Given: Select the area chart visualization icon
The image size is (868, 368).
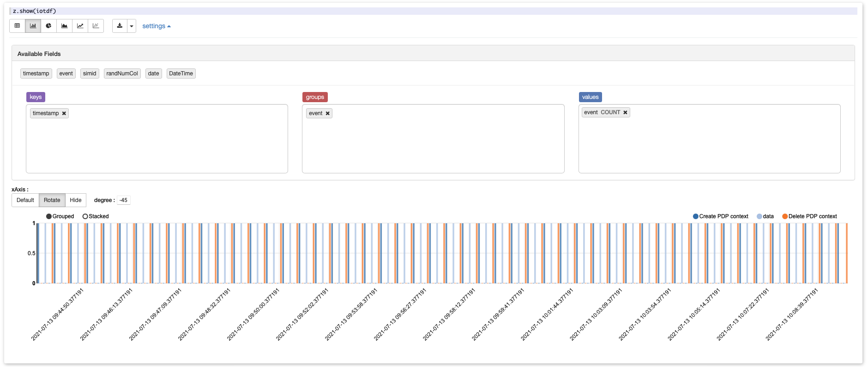Looking at the screenshot, I should click(x=64, y=26).
